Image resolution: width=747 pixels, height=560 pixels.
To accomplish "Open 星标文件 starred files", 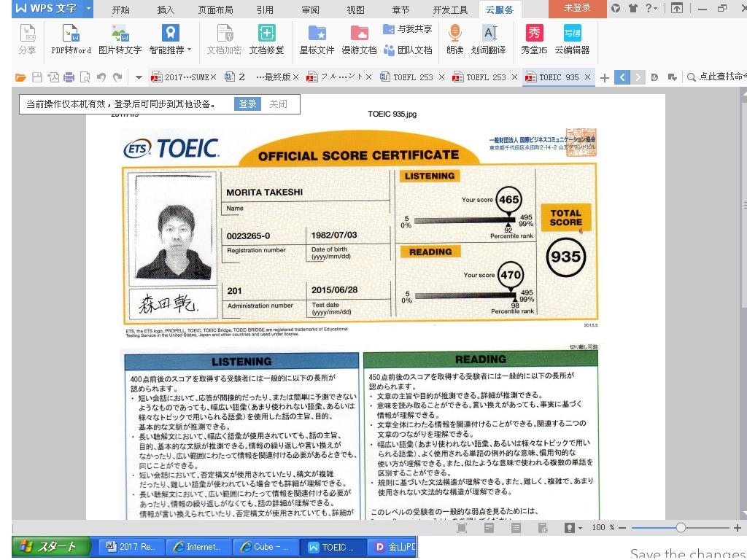I will click(x=317, y=39).
